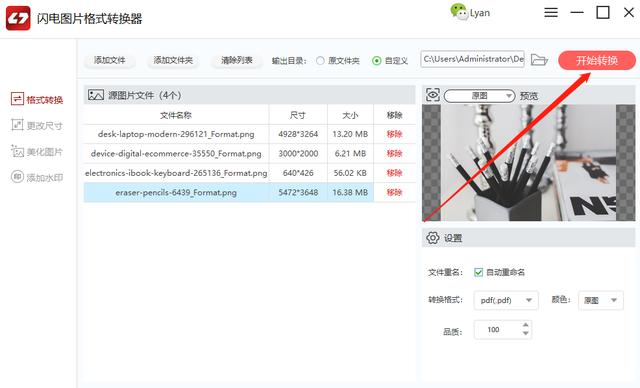
Task: Decrease quality value with down arrow
Action: pos(525,333)
